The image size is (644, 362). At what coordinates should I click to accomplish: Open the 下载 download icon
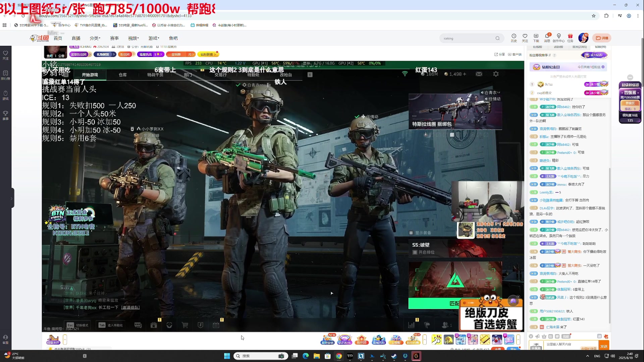536,38
